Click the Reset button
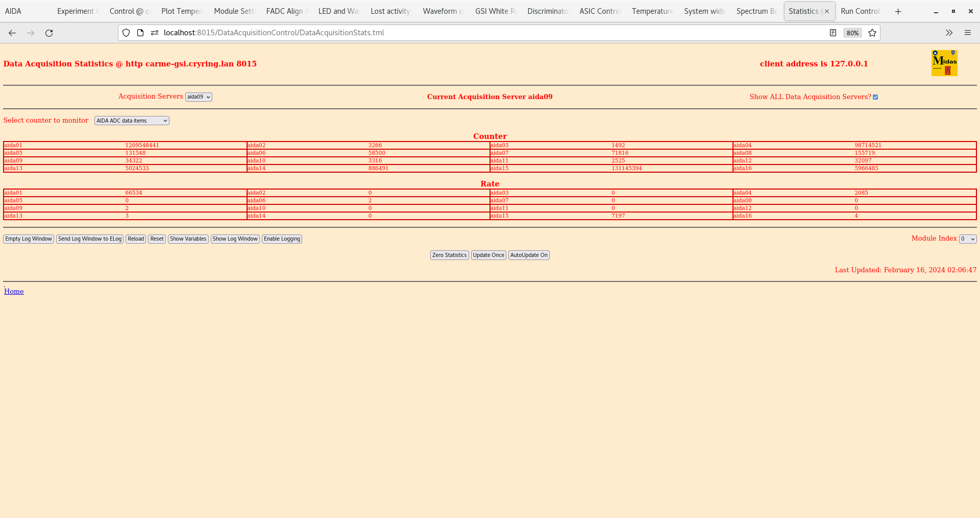Viewport: 980px width, 518px height. pyautogui.click(x=157, y=239)
